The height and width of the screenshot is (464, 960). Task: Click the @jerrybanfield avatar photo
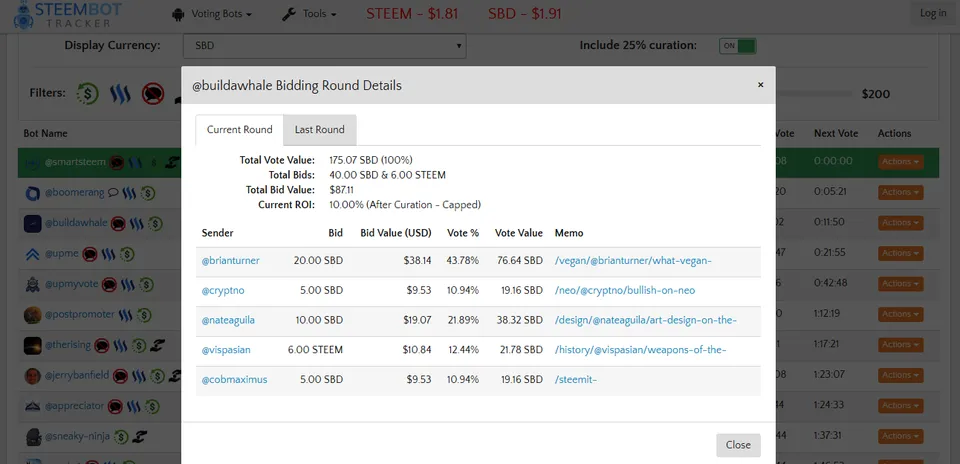tap(32, 376)
